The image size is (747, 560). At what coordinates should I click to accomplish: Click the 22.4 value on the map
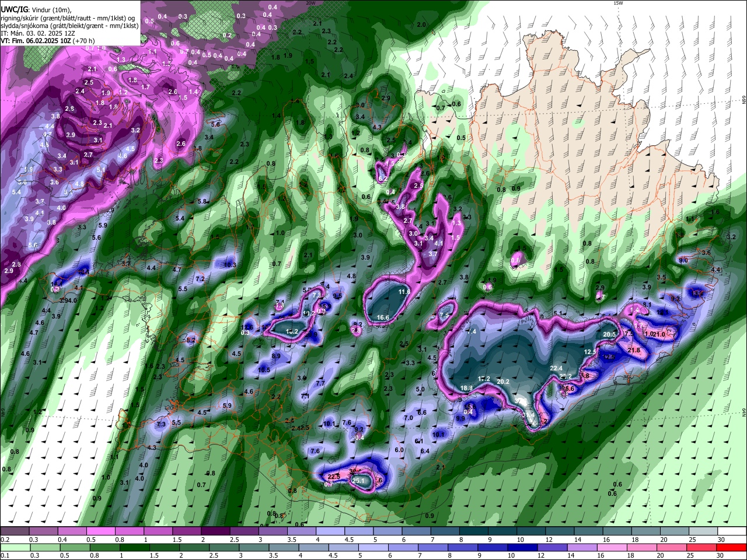pos(556,368)
